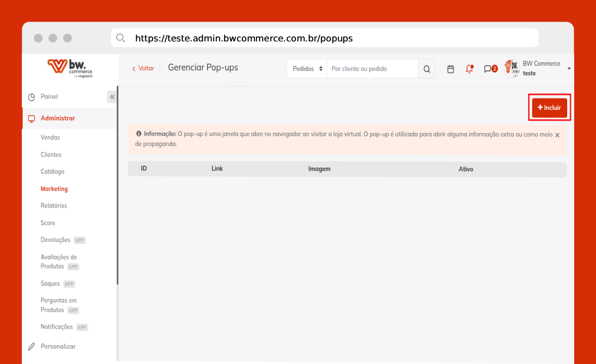This screenshot has height=364, width=596.
Task: Click the browser URL address bar
Action: (x=324, y=38)
